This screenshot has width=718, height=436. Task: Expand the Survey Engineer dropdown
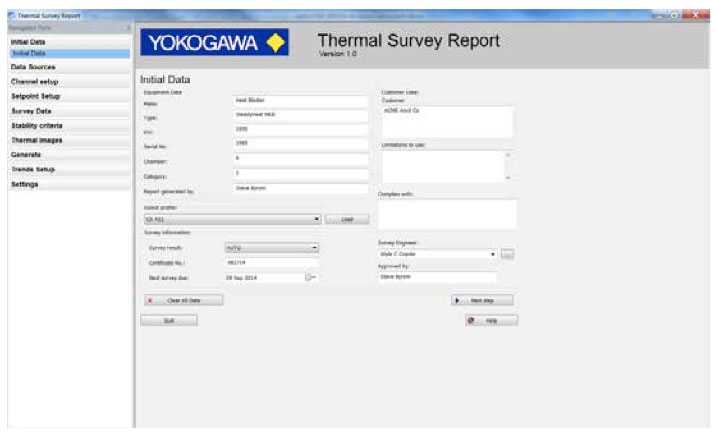493,254
